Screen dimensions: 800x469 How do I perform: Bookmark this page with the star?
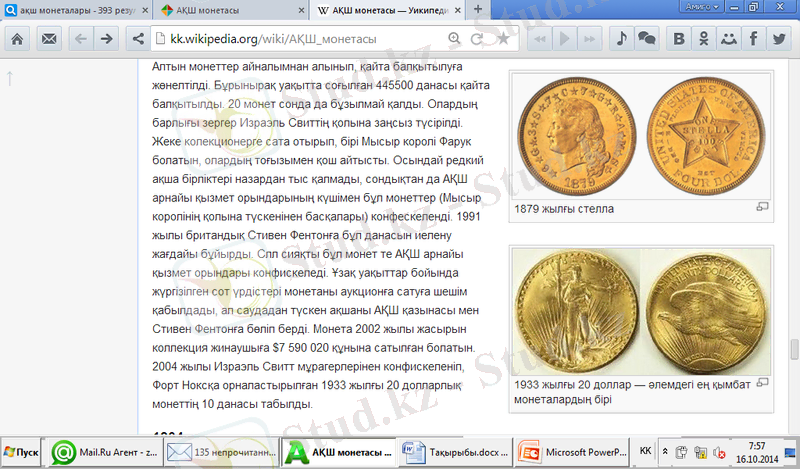click(504, 39)
